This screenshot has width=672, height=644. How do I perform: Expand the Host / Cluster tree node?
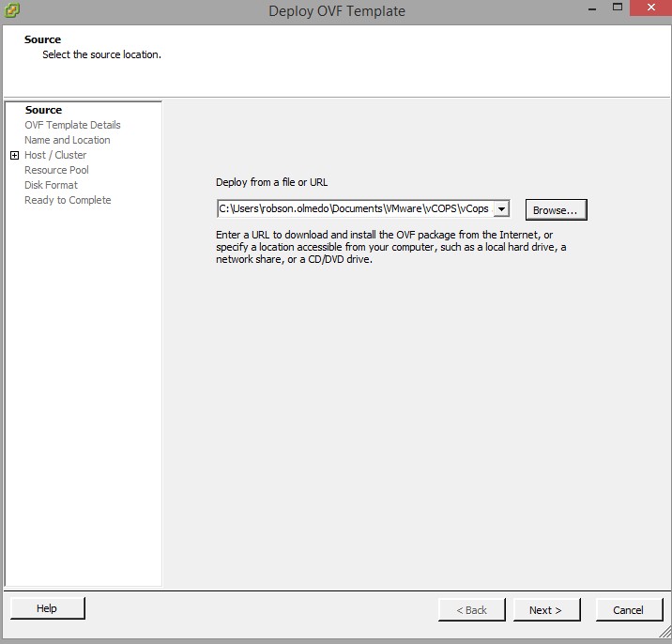14,155
